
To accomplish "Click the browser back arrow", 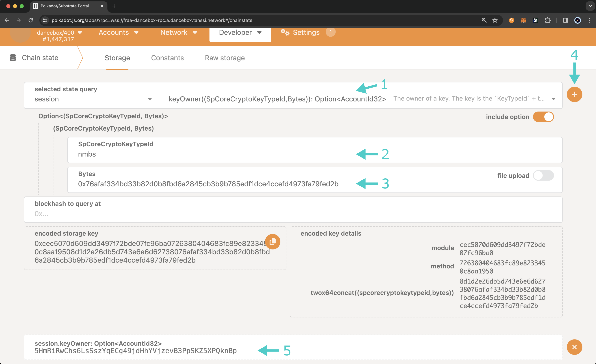I will (7, 20).
